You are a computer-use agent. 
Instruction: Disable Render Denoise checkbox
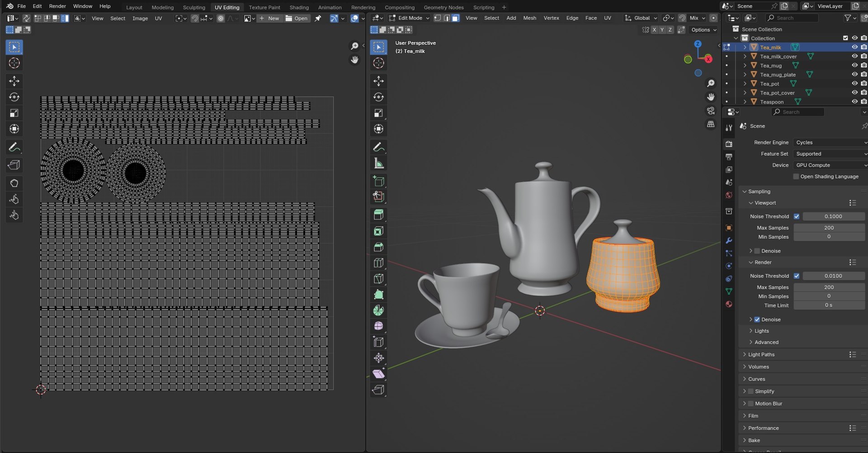[x=757, y=319]
